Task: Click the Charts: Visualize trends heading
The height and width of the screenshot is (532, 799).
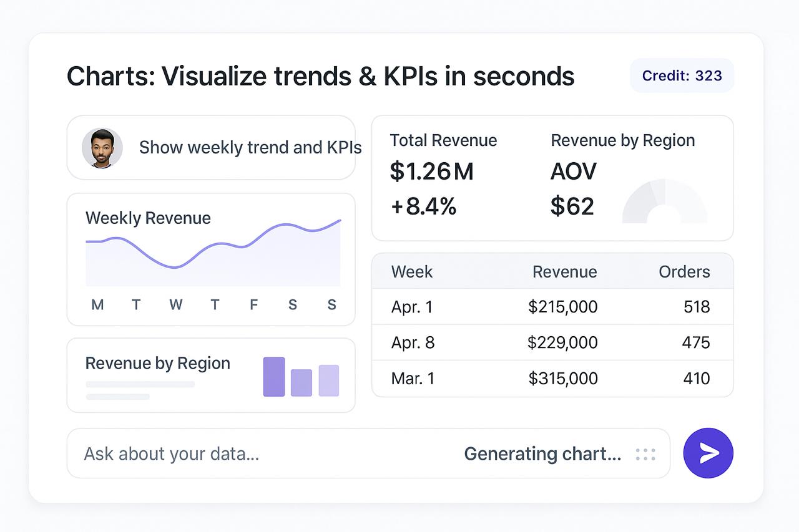Action: 320,77
